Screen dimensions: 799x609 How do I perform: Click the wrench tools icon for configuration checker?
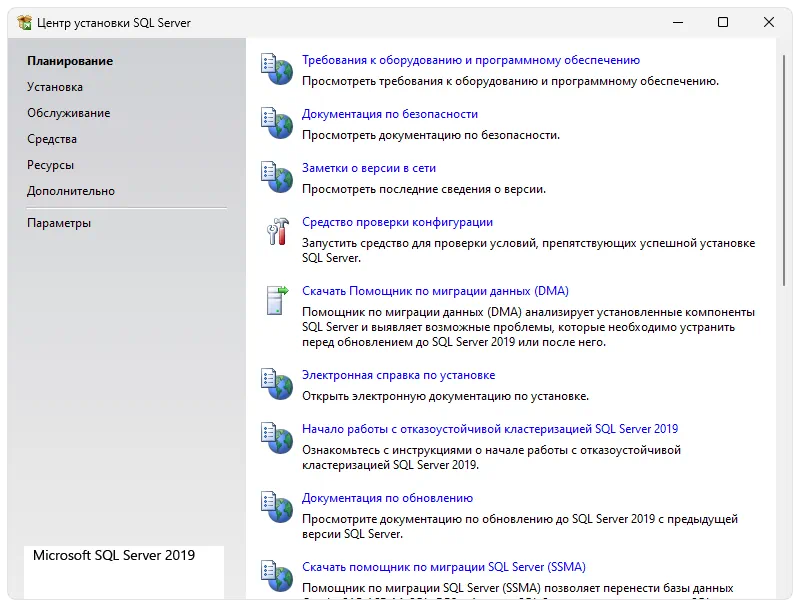pos(278,231)
